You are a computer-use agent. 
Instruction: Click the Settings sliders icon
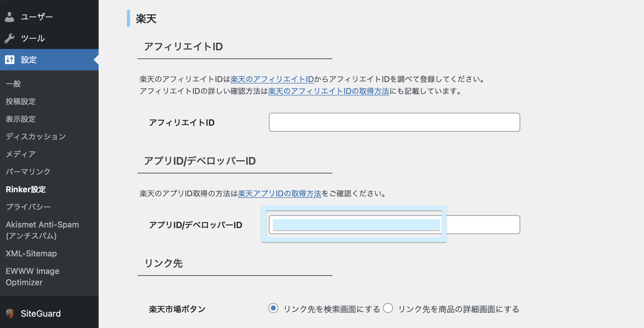pyautogui.click(x=10, y=60)
